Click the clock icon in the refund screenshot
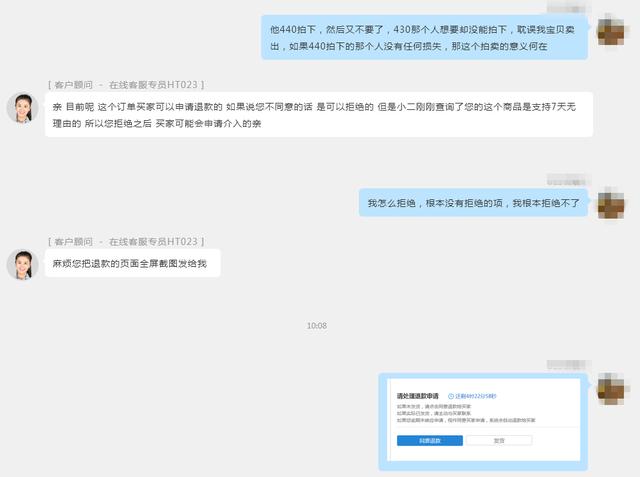 coord(451,396)
